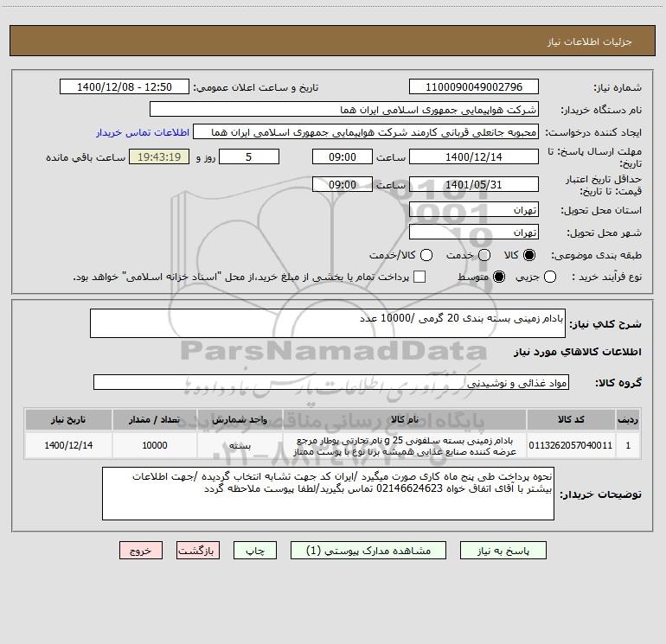
Task: Click the نام دستگاه خریدار field
Action: (x=344, y=110)
